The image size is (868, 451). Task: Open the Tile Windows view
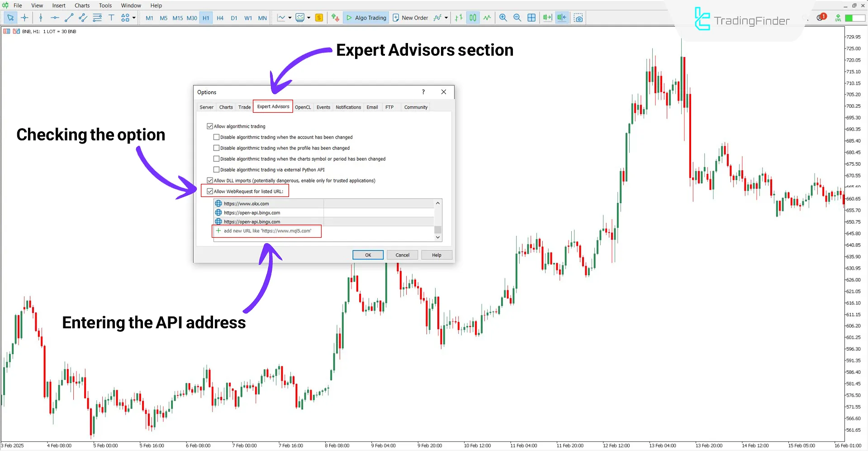531,18
